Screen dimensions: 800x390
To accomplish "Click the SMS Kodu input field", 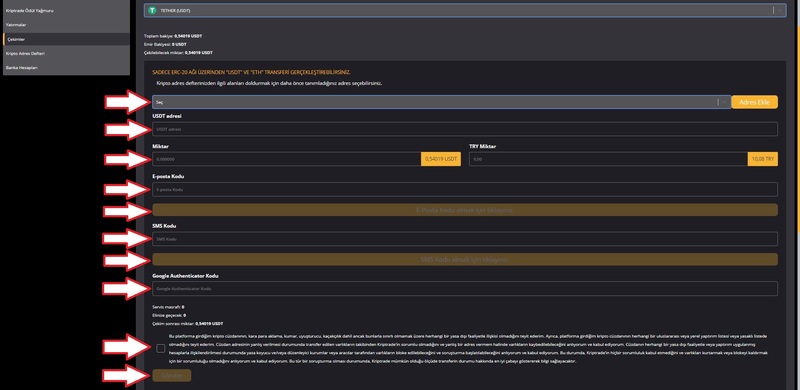I will coord(465,239).
